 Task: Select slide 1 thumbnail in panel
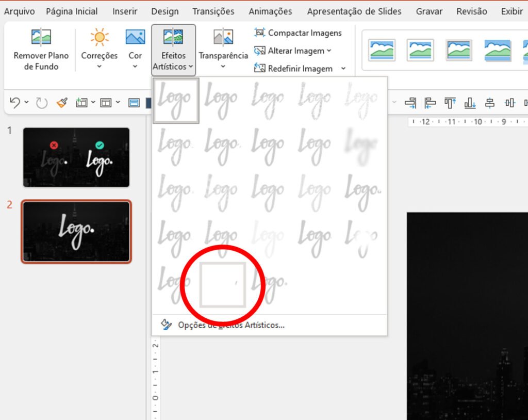pyautogui.click(x=76, y=157)
